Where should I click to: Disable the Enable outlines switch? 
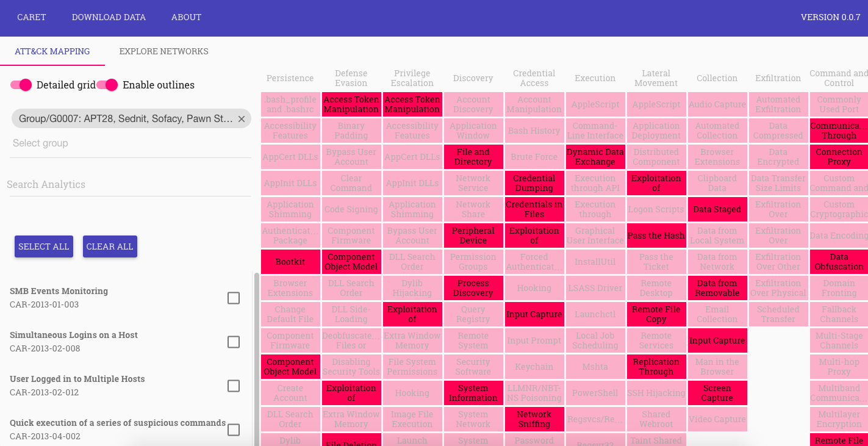[x=107, y=85]
